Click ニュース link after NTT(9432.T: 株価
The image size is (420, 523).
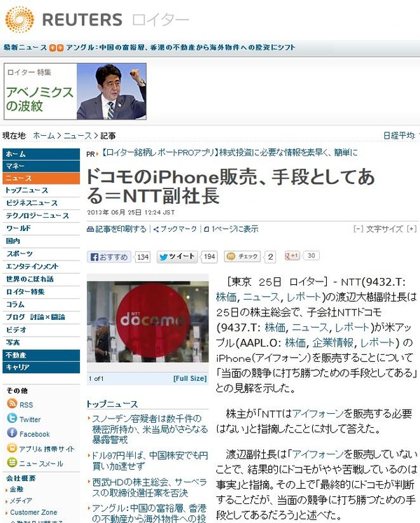261,297
